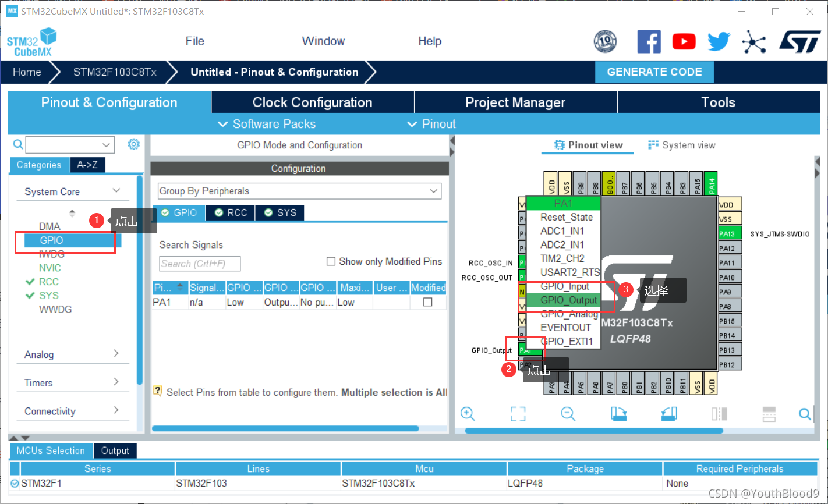The image size is (828, 504).
Task: Click the PB12 pin on the chip
Action: click(730, 364)
